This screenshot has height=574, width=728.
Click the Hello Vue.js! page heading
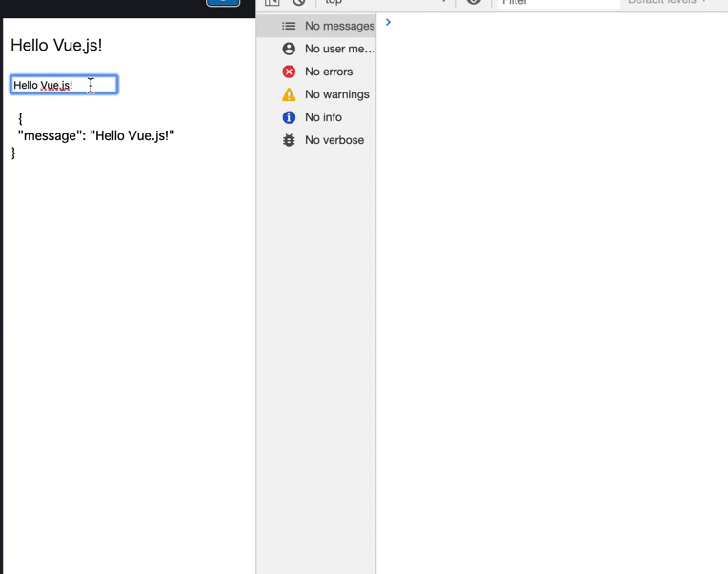coord(56,46)
